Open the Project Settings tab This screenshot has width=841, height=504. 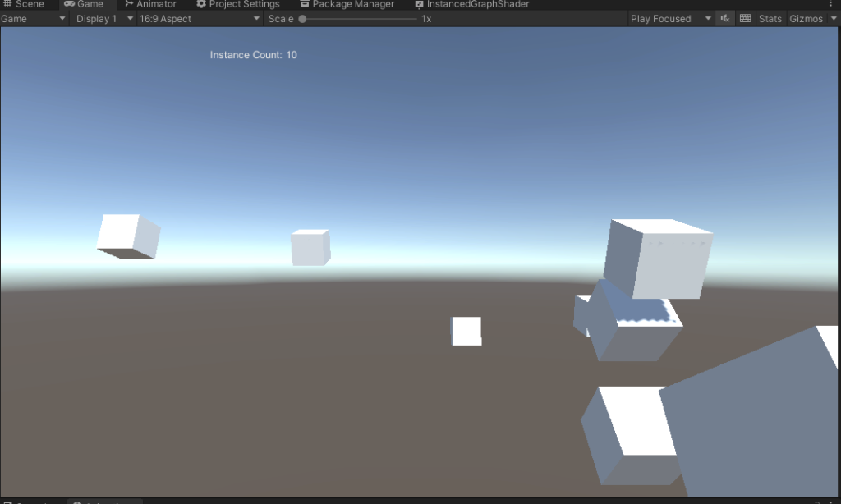coord(238,4)
